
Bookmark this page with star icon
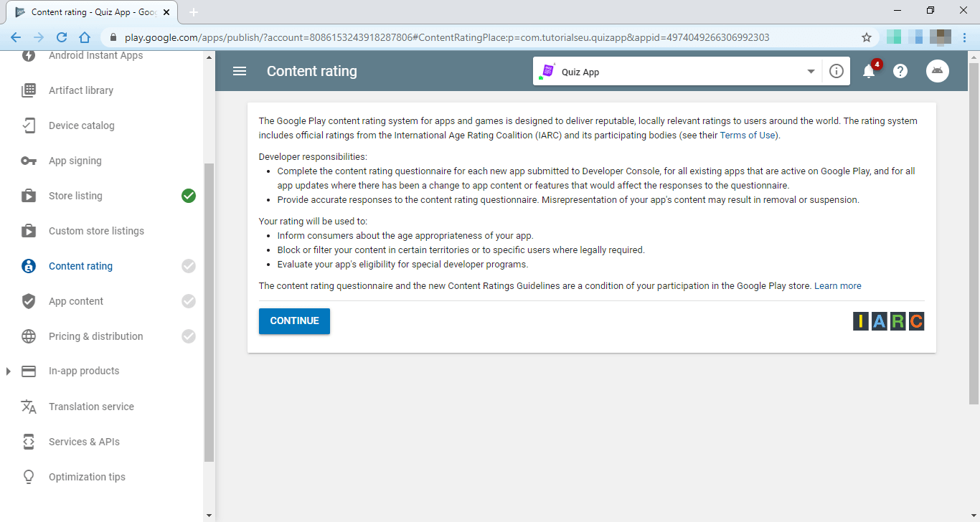click(867, 37)
